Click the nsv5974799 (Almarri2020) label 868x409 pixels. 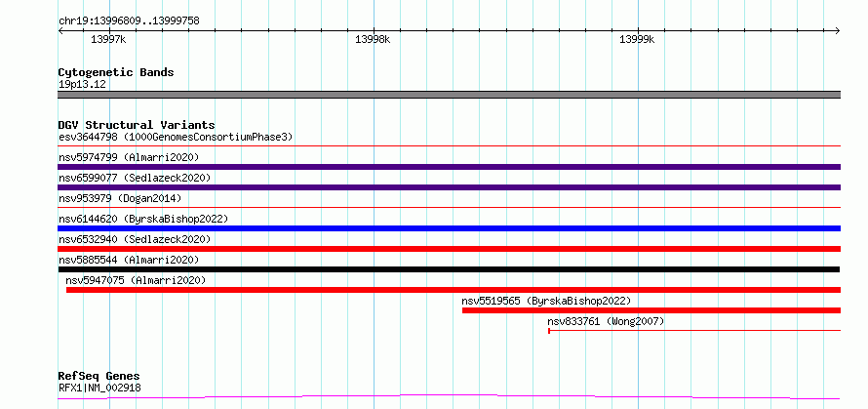tap(129, 157)
